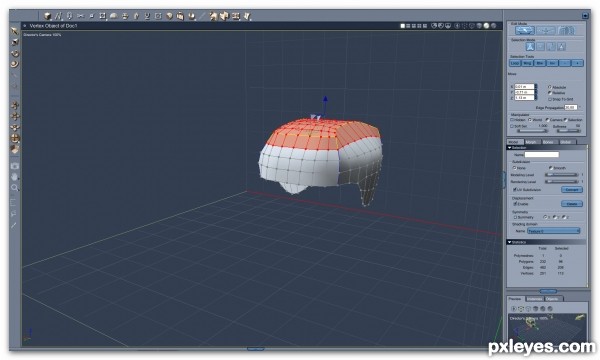Select the scissors cut tool
Viewport: 600px width, 360px height.
coord(80,16)
